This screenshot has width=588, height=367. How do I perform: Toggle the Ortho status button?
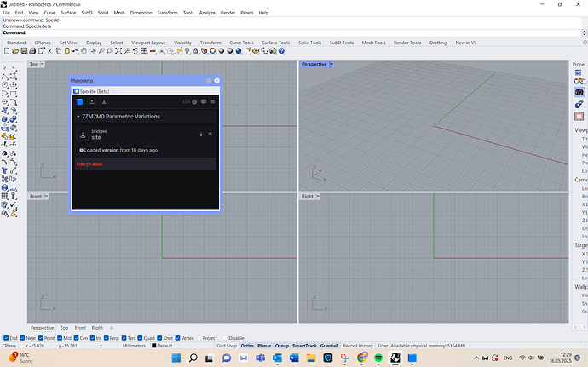[x=247, y=346]
